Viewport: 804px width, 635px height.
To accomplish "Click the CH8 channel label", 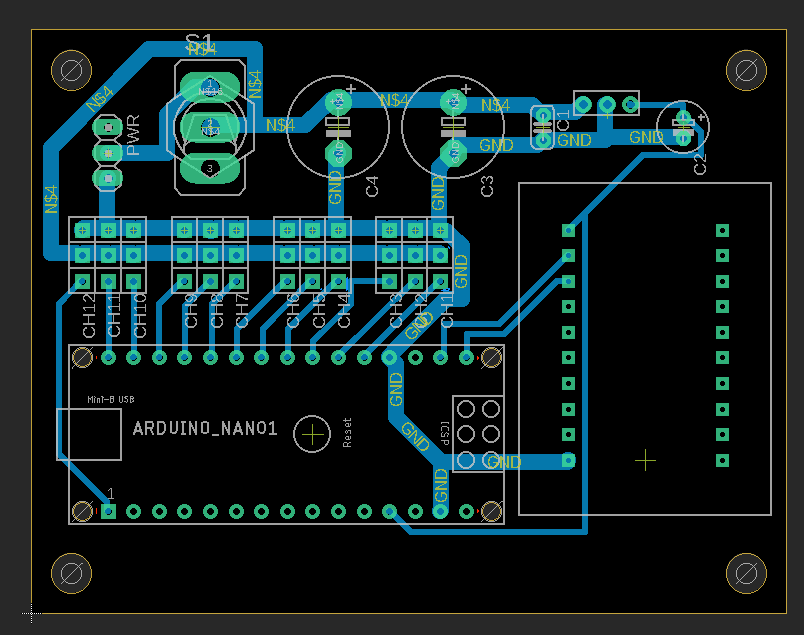I will pos(217,311).
